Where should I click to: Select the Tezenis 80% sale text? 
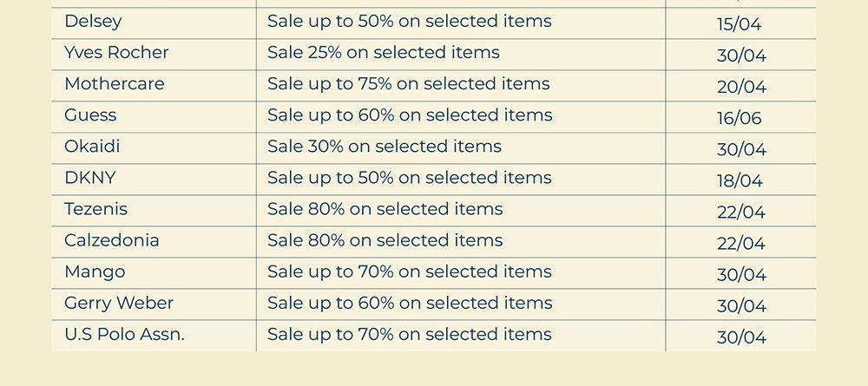coord(385,209)
